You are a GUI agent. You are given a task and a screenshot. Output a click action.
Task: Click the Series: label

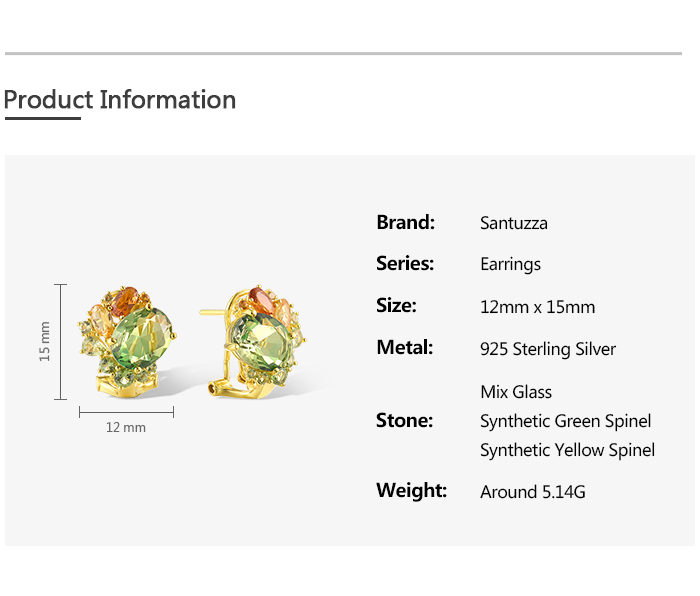click(405, 263)
